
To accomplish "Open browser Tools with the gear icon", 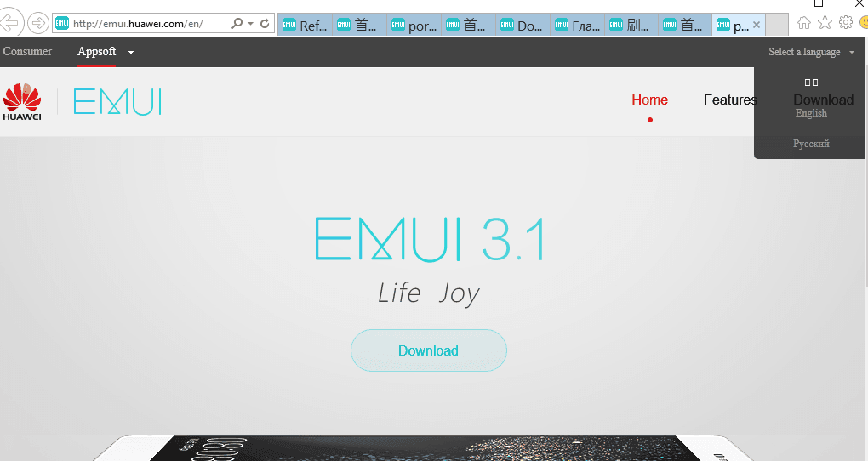I will pos(846,23).
